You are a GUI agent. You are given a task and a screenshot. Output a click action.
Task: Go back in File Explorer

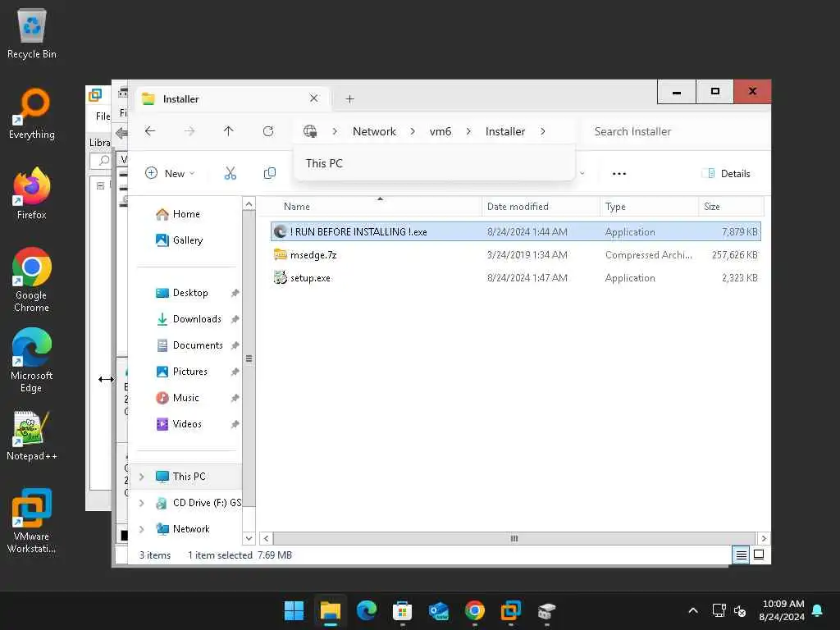tap(150, 131)
